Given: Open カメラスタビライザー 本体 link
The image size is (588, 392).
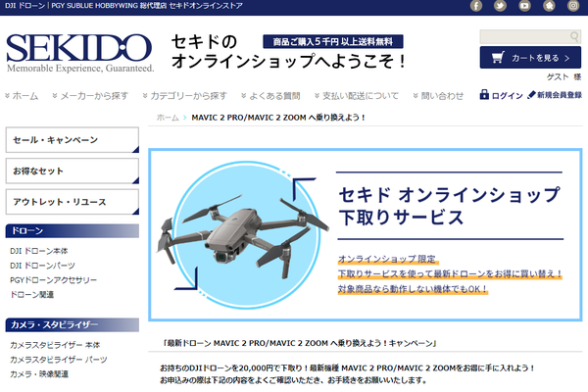Looking at the screenshot, I should pyautogui.click(x=55, y=345).
